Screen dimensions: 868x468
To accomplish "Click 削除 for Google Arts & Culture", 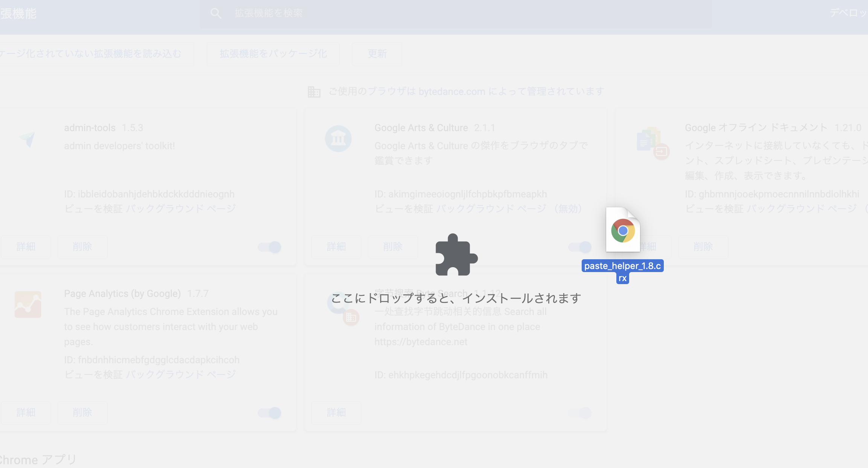I will tap(393, 247).
